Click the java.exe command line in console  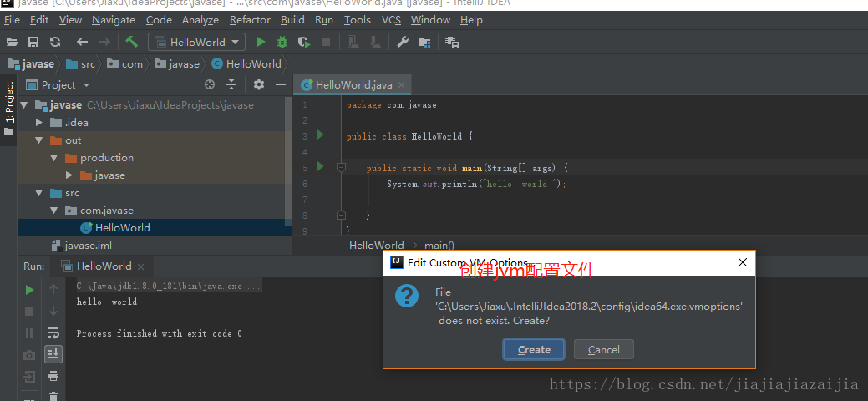(x=169, y=287)
